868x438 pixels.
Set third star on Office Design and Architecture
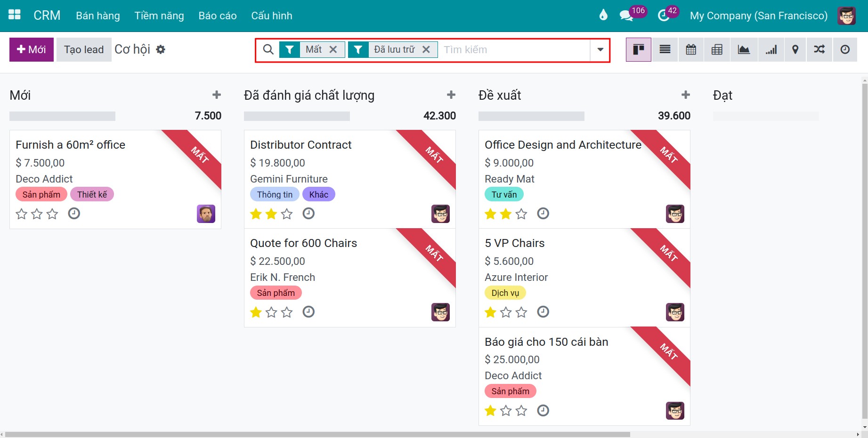coord(521,214)
